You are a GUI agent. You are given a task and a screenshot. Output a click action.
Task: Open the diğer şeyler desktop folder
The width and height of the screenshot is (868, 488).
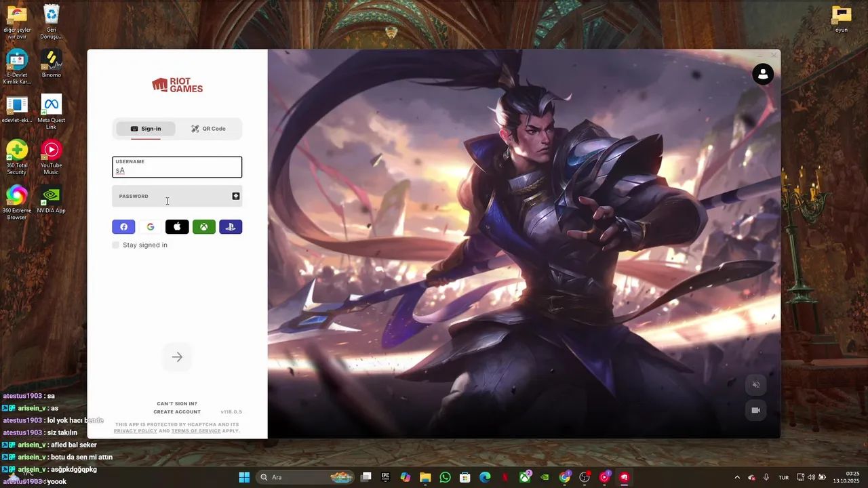point(17,22)
